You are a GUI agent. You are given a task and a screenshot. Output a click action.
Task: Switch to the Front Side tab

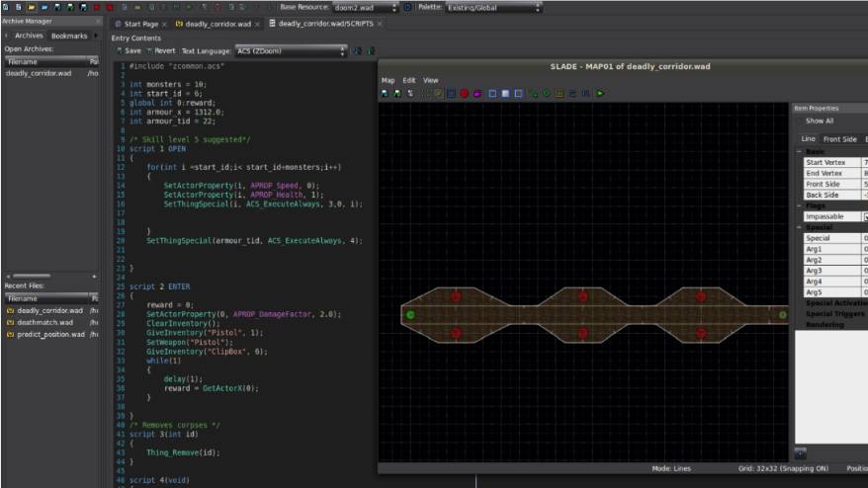click(839, 139)
